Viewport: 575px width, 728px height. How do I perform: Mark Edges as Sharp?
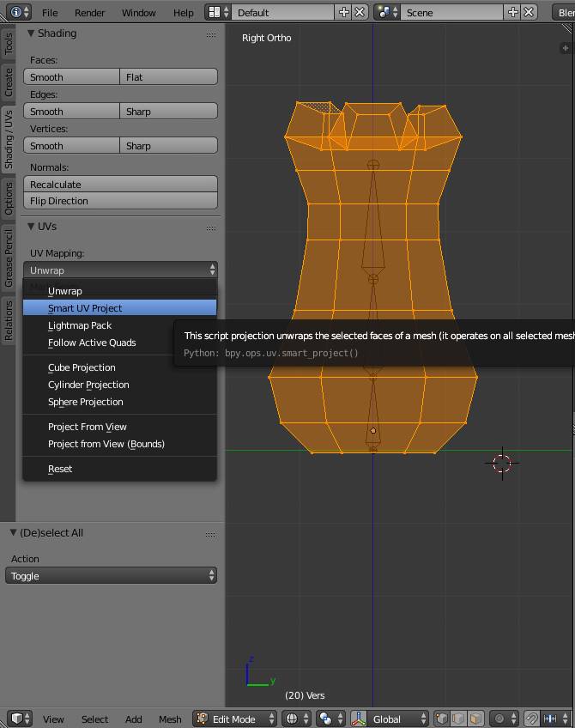pyautogui.click(x=168, y=112)
